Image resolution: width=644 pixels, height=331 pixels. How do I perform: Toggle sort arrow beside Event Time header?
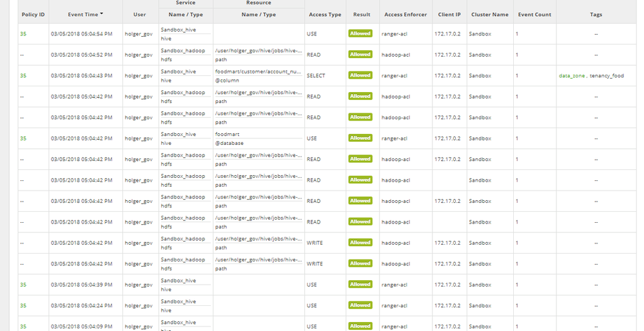(x=101, y=14)
